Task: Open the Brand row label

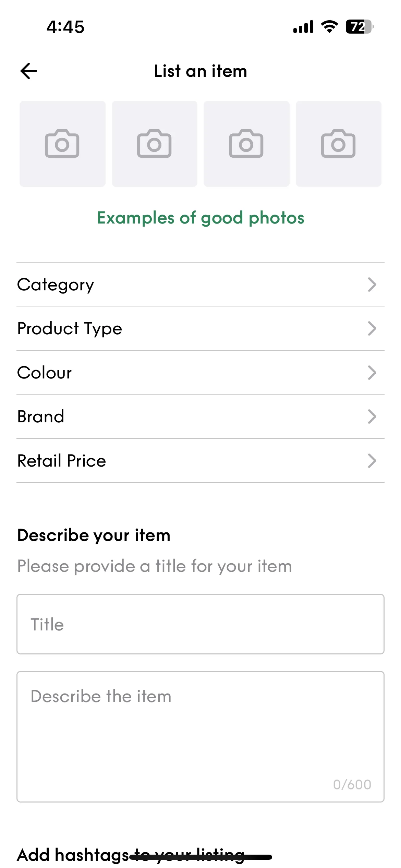Action: (x=40, y=417)
